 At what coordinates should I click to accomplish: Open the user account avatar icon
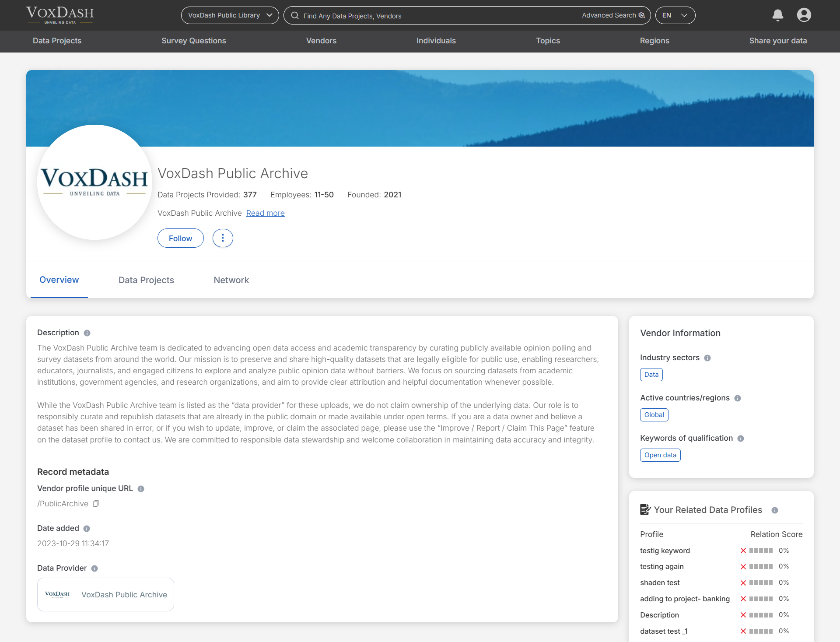pos(804,15)
